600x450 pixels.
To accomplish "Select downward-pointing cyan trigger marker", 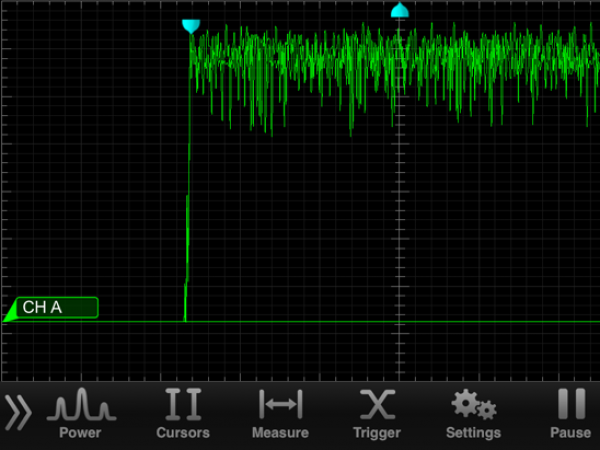I will tap(191, 26).
